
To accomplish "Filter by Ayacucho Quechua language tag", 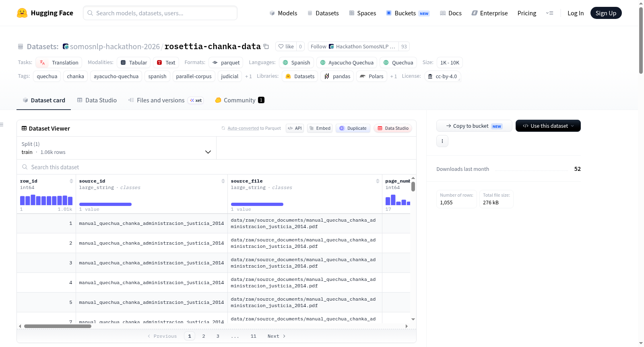I will pyautogui.click(x=347, y=62).
